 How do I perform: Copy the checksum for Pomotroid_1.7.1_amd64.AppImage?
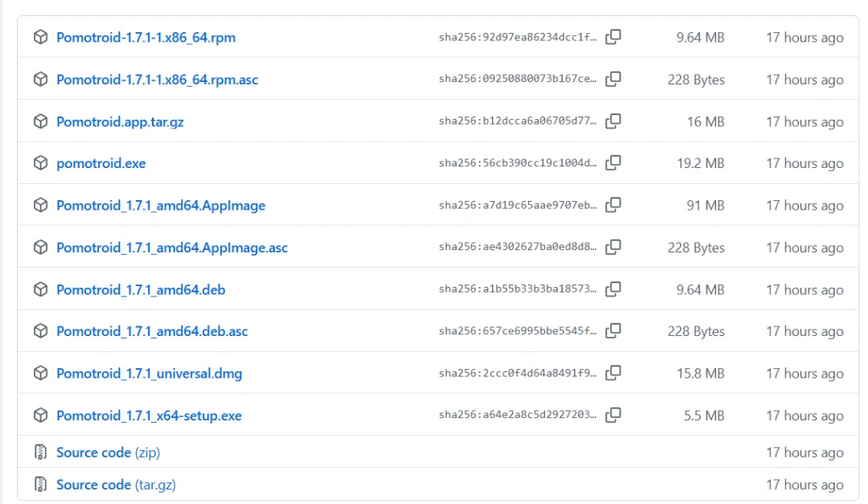tap(612, 205)
